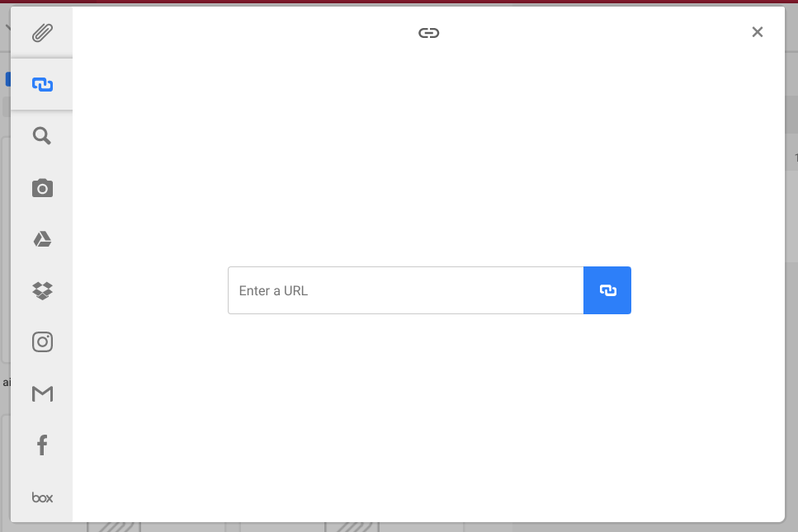Screen dimensions: 798x532
Task: Select the Facebook source
Action: [x=42, y=445]
